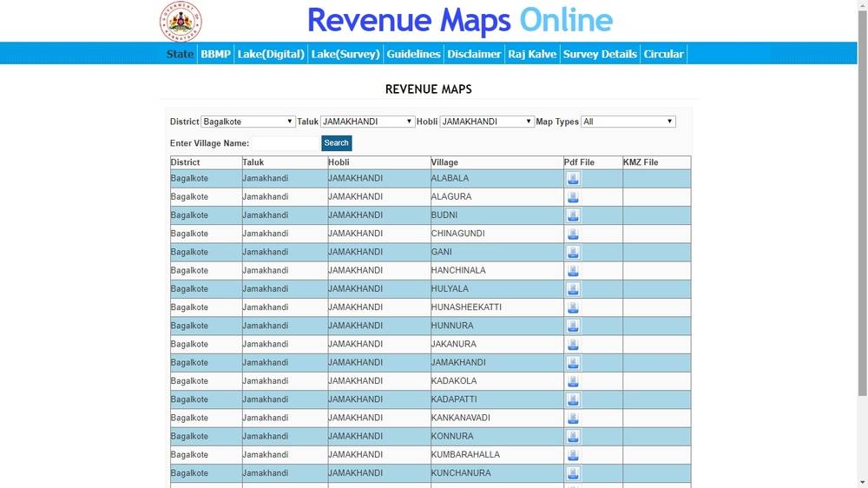The image size is (868, 488).
Task: Expand the Taluk dropdown
Action: point(367,122)
